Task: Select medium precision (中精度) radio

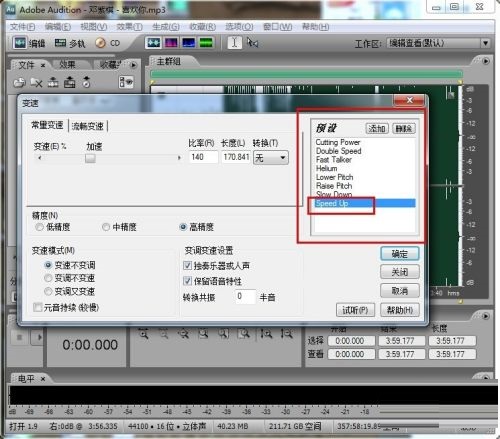Action: [106, 227]
